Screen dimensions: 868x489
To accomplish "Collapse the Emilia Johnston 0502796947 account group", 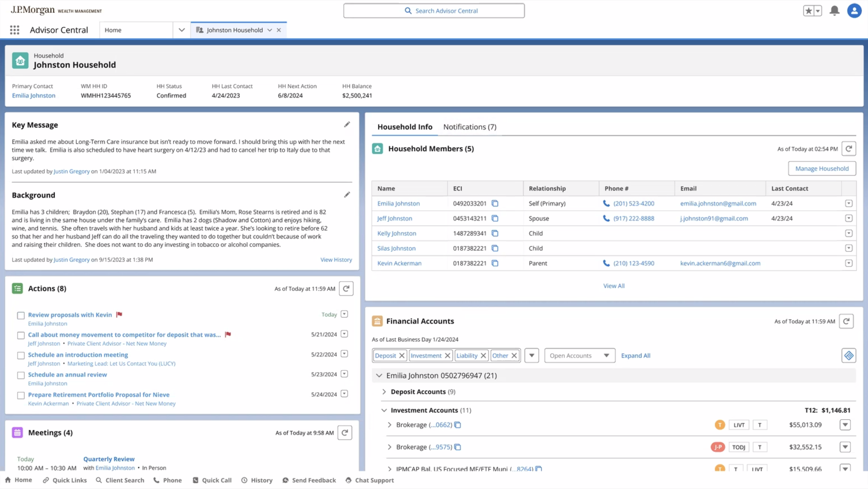I will tap(379, 376).
